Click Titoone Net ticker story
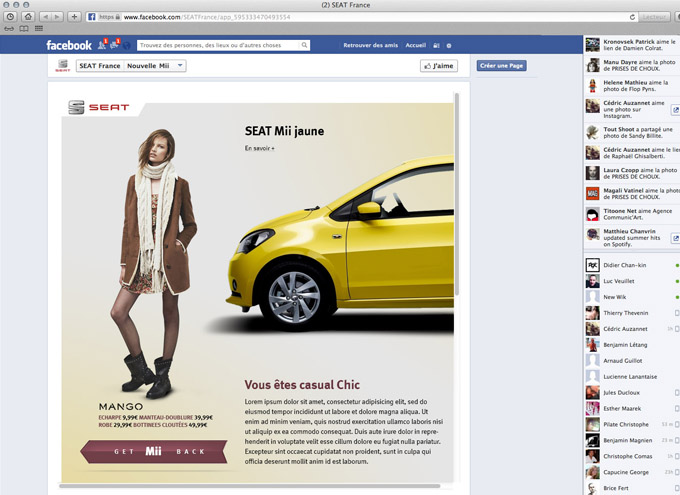This screenshot has height=495, width=680. click(632, 214)
